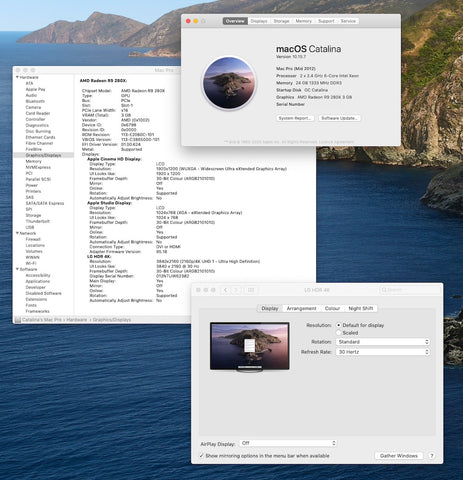Select Firewall under Network
Image resolution: width=463 pixels, height=480 pixels.
(33, 239)
